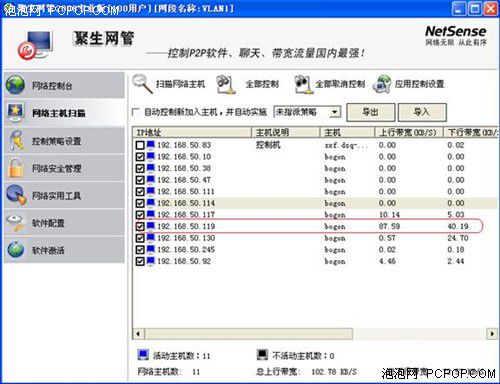Click the star monitor icon for 网络主机扫描

pyautogui.click(x=15, y=112)
